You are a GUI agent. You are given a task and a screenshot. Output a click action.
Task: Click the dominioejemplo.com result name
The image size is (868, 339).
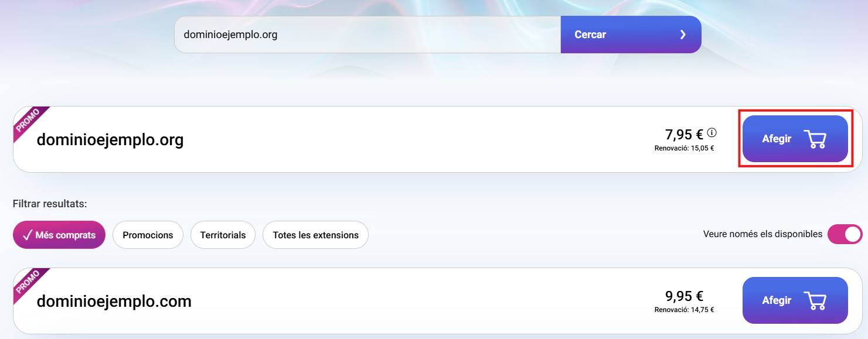pyautogui.click(x=114, y=302)
